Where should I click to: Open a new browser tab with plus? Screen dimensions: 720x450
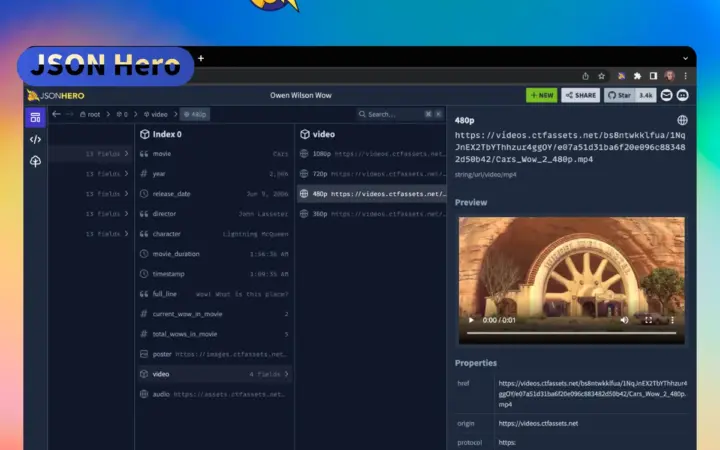click(201, 58)
